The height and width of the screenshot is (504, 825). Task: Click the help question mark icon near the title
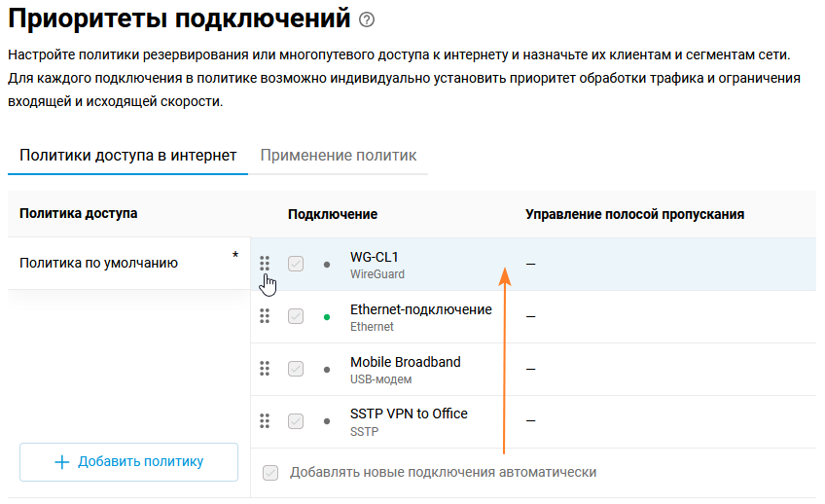pos(366,19)
